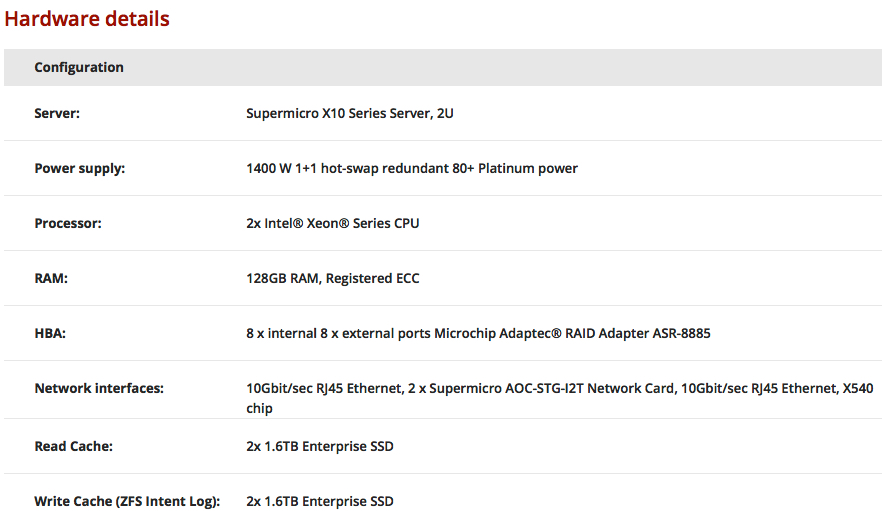This screenshot has width=882, height=511.
Task: Click the Read Cache: label
Action: pos(73,446)
